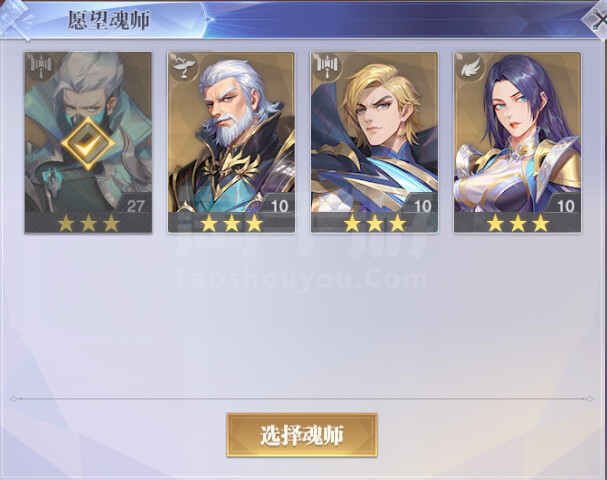The width and height of the screenshot is (607, 480).
Task: Click the number 10 badge on the elder card
Action: (279, 206)
